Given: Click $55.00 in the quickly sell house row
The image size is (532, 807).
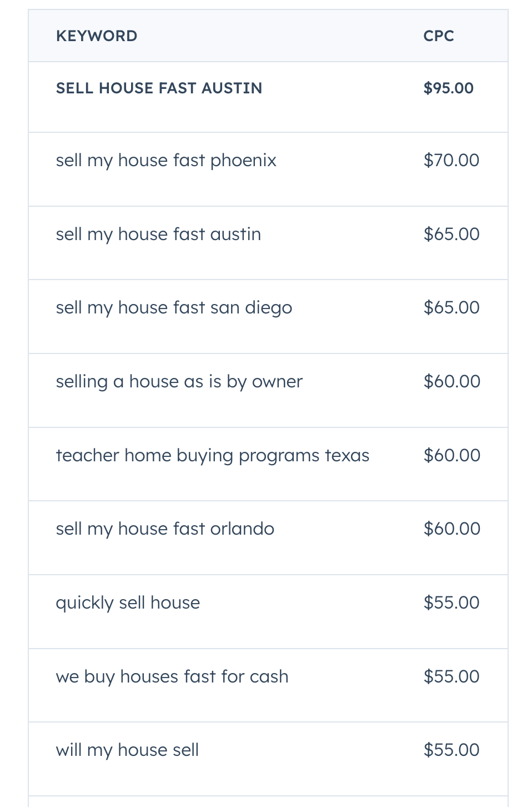Looking at the screenshot, I should coord(451,603).
